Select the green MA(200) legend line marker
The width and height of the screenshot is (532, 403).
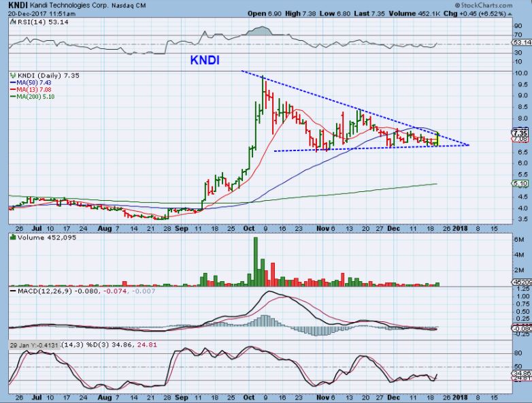tap(13, 97)
